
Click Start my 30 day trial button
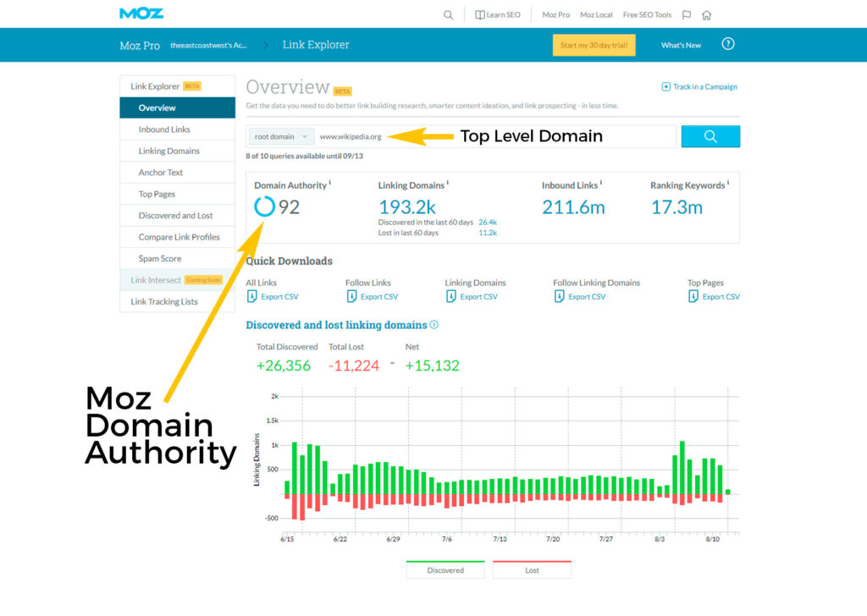click(594, 46)
